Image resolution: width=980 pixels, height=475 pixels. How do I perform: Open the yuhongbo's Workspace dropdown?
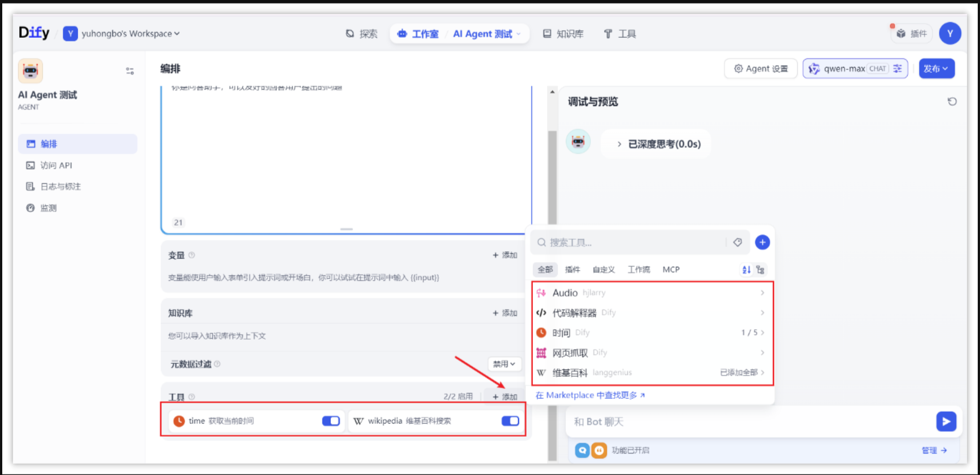tap(121, 34)
